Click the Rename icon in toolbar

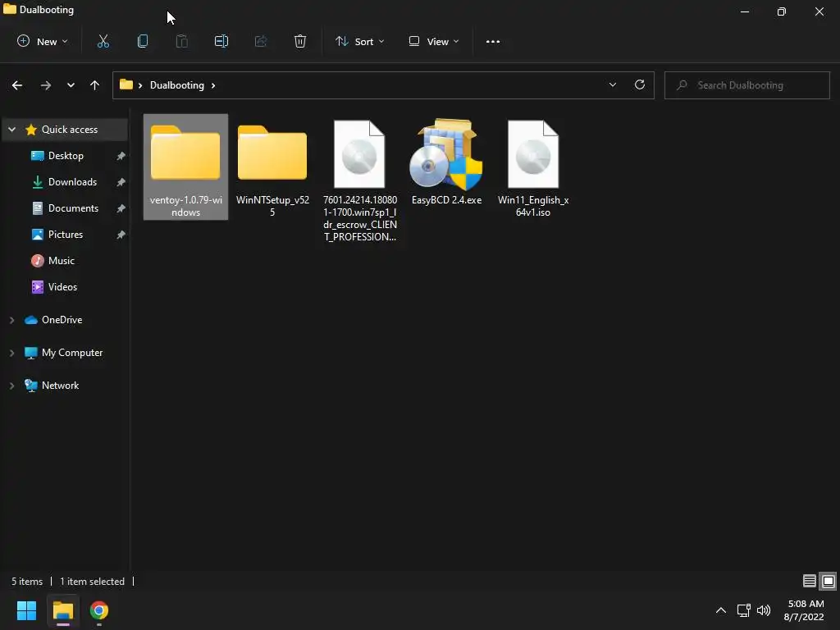[221, 41]
